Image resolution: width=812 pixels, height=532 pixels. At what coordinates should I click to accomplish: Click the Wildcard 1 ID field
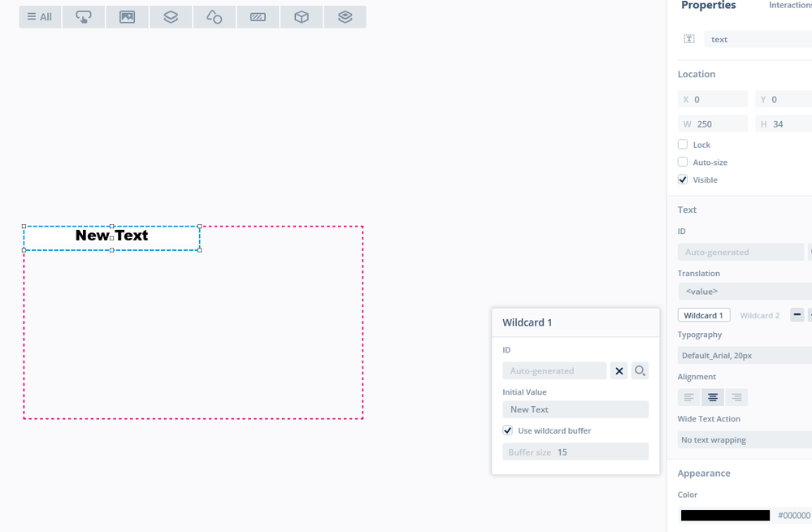(x=554, y=370)
